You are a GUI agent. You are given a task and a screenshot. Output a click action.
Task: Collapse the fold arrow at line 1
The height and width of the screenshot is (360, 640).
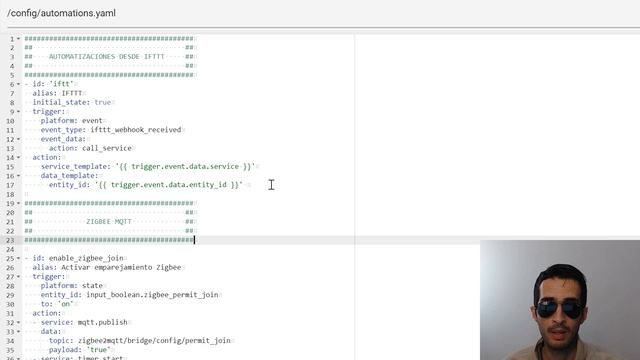point(18,39)
